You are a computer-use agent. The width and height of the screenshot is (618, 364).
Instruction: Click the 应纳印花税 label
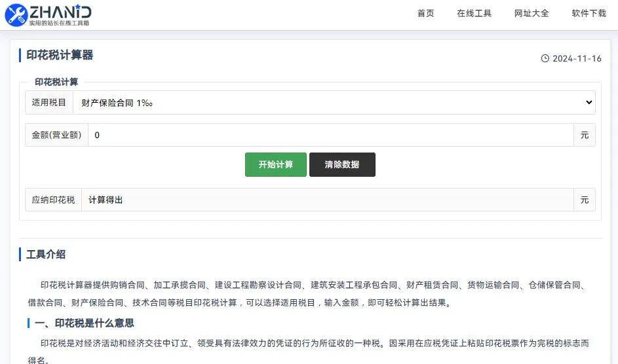pyautogui.click(x=53, y=200)
